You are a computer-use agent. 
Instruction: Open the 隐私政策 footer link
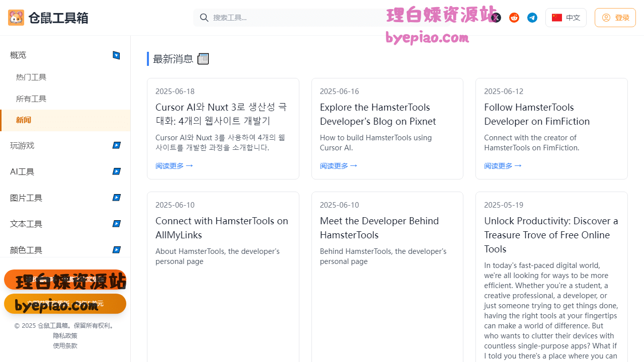[65, 335]
